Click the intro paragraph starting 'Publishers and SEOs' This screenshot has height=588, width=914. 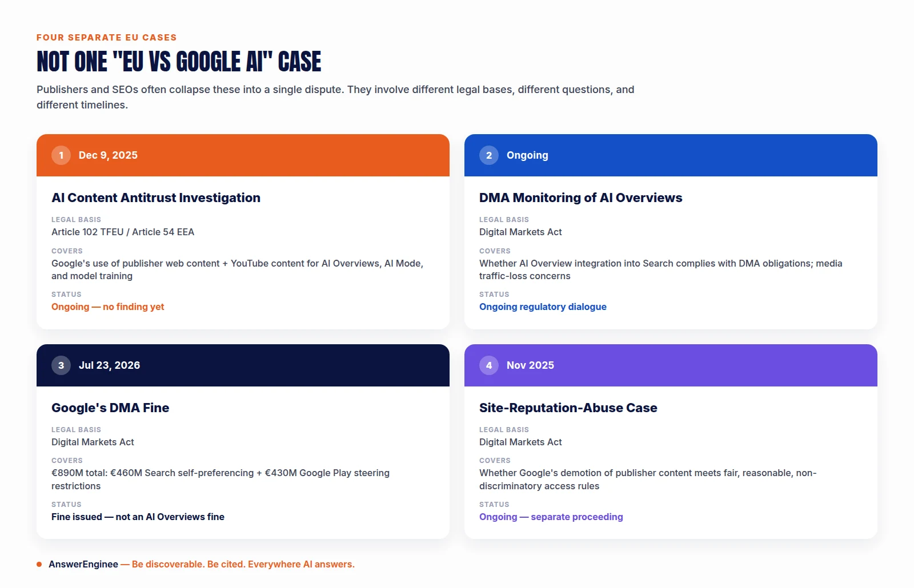pos(335,97)
